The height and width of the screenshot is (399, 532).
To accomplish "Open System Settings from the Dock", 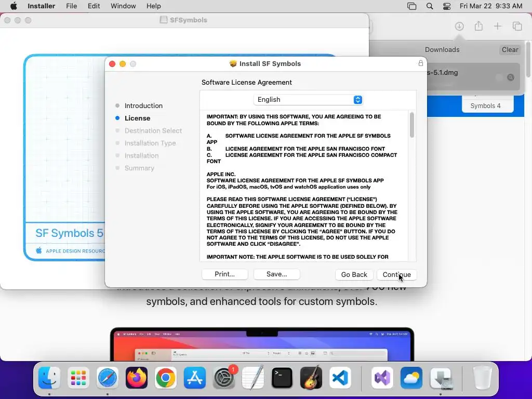I will click(224, 378).
